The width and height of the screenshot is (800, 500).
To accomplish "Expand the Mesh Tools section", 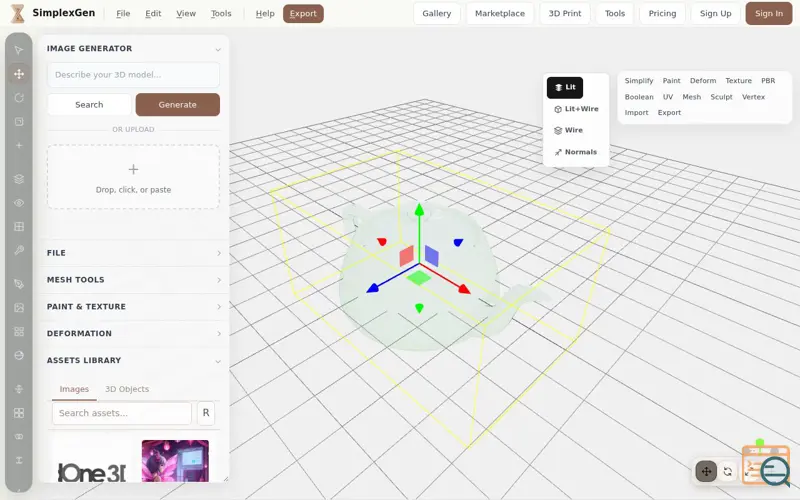I will pyautogui.click(x=134, y=280).
